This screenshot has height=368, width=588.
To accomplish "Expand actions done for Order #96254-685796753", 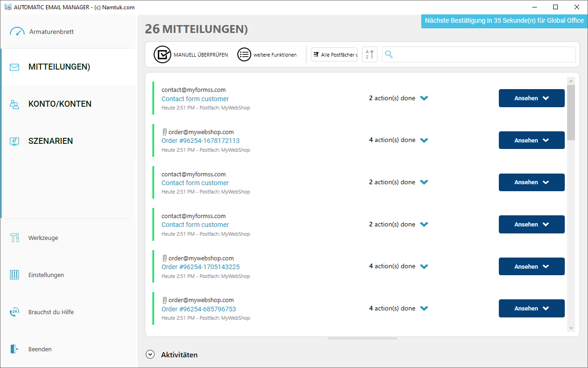I will pos(424,308).
